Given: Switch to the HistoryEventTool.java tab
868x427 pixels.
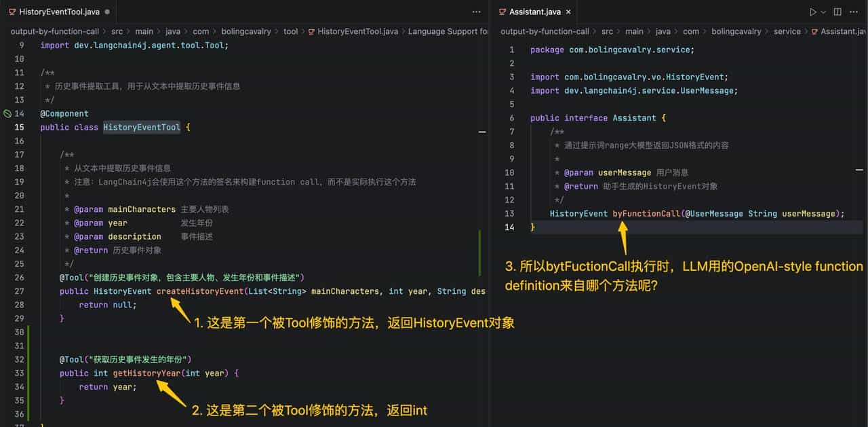Looking at the screenshot, I should click(58, 12).
